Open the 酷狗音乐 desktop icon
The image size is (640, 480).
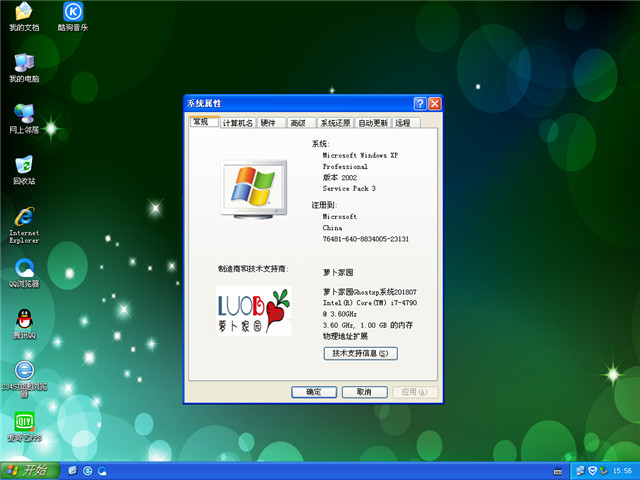pyautogui.click(x=73, y=16)
